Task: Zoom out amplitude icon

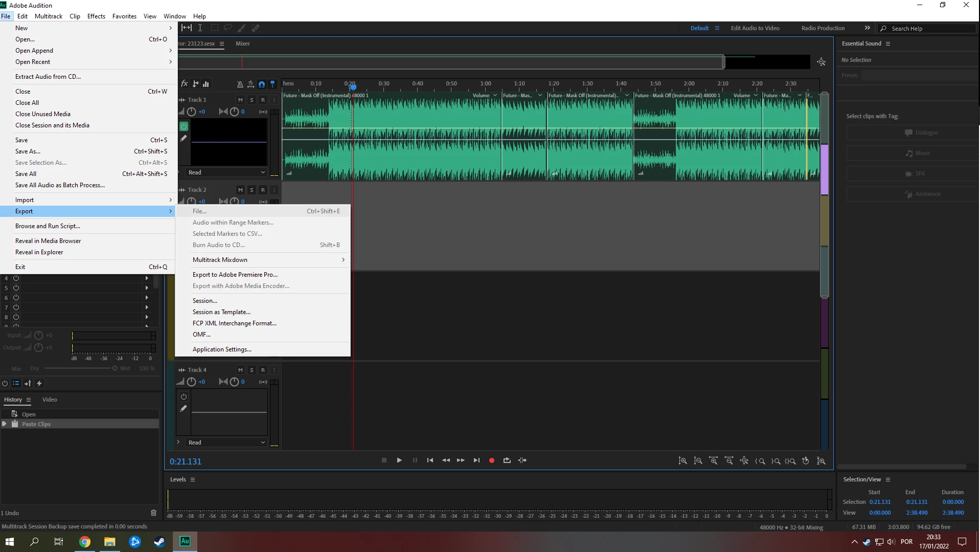Action: [x=698, y=461]
